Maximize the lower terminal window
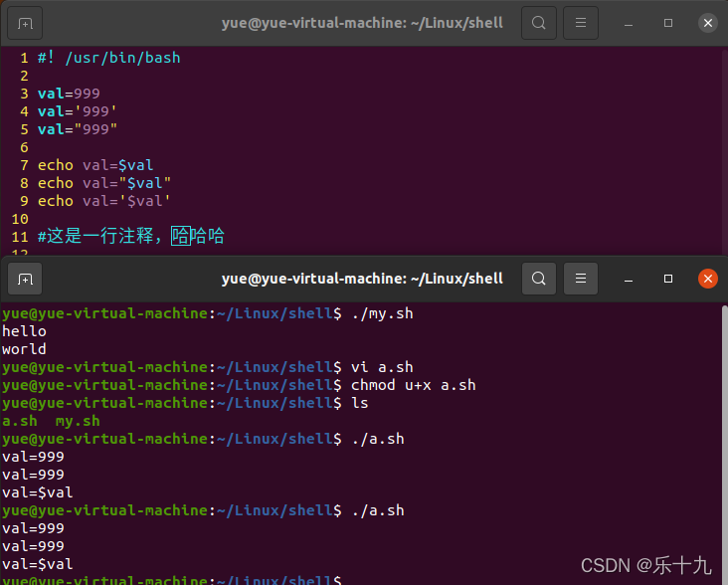728x585 pixels. point(668,279)
